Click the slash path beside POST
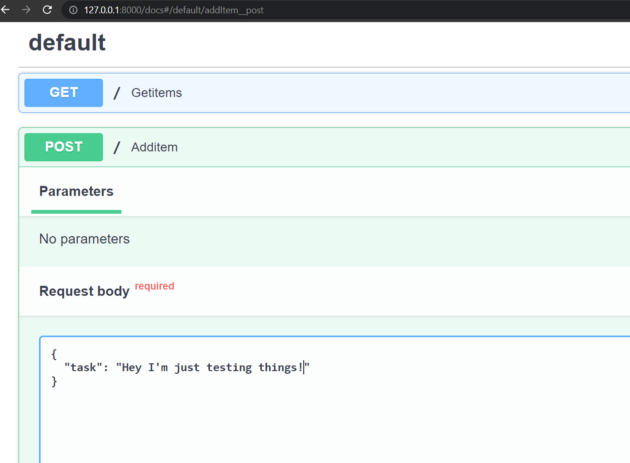This screenshot has height=463, width=630. 117,147
